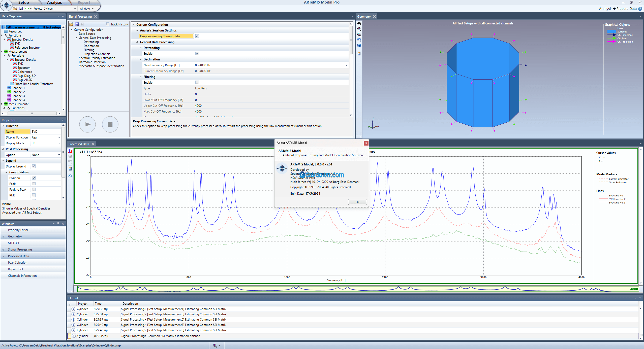Viewport: 644px width, 349px height.
Task: Select Stochastic Subspace Identification tree item
Action: 101,66
